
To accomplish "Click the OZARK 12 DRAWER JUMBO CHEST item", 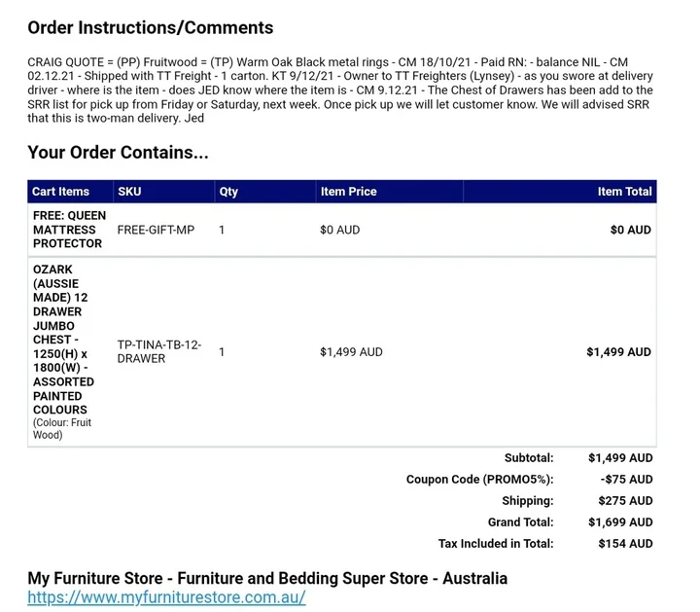I will (63, 340).
